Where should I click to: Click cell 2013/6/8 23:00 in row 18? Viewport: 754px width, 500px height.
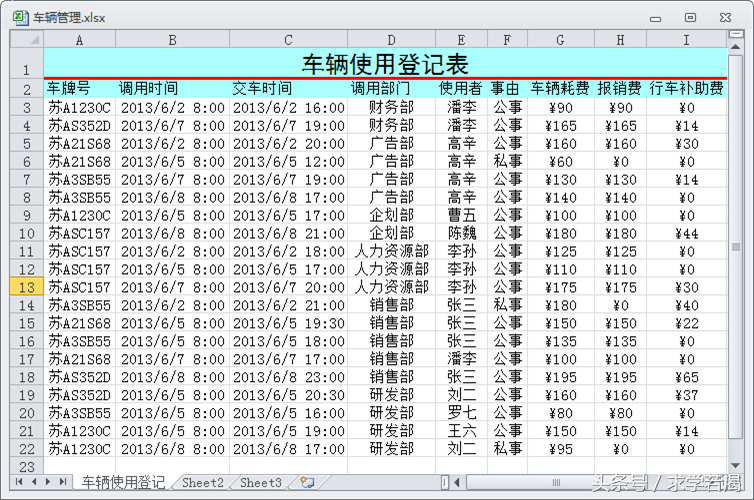tap(289, 377)
